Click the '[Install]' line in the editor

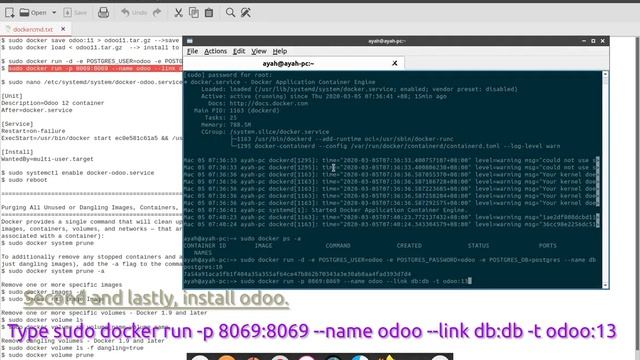pyautogui.click(x=17, y=152)
